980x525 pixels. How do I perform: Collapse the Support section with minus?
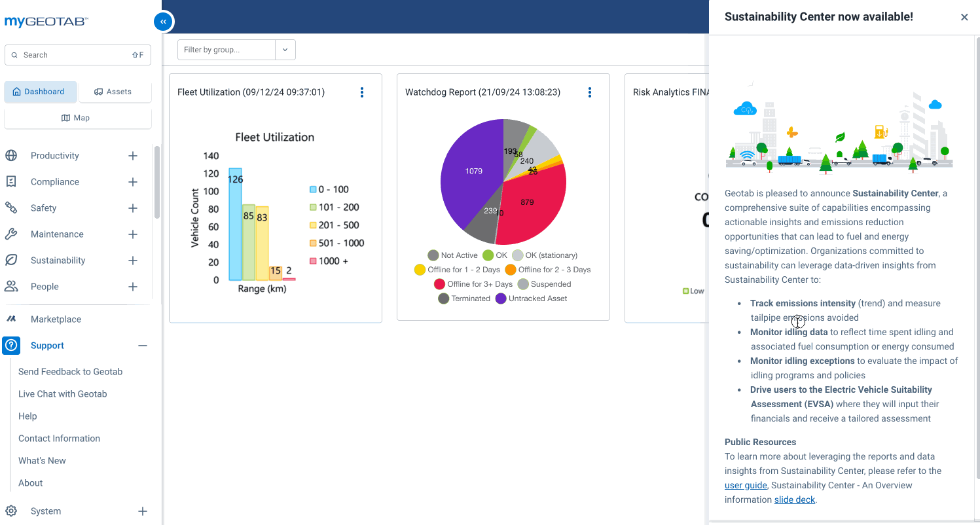(142, 346)
